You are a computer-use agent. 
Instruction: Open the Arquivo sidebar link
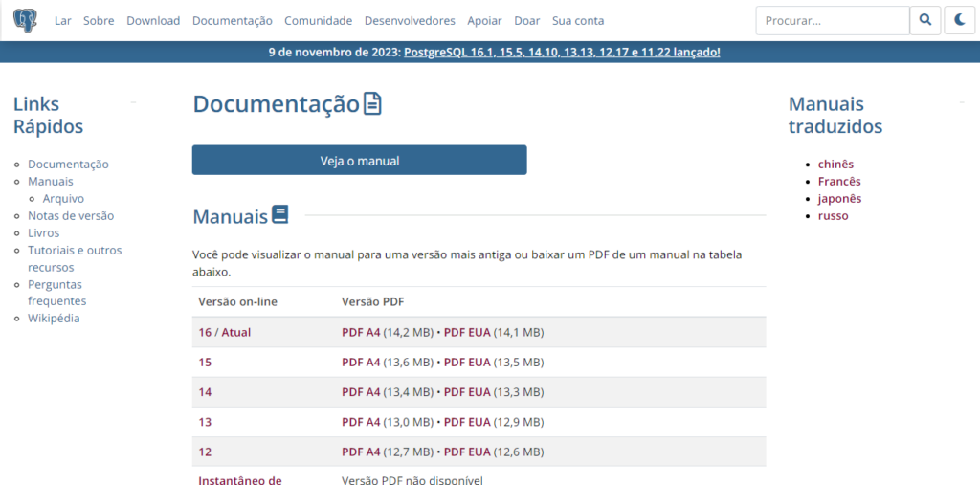pyautogui.click(x=63, y=198)
